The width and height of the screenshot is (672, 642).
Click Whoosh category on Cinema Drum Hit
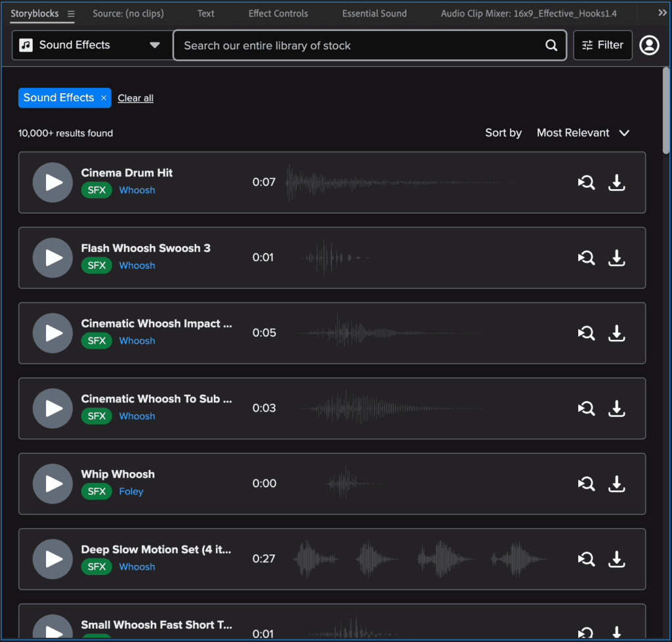(137, 190)
